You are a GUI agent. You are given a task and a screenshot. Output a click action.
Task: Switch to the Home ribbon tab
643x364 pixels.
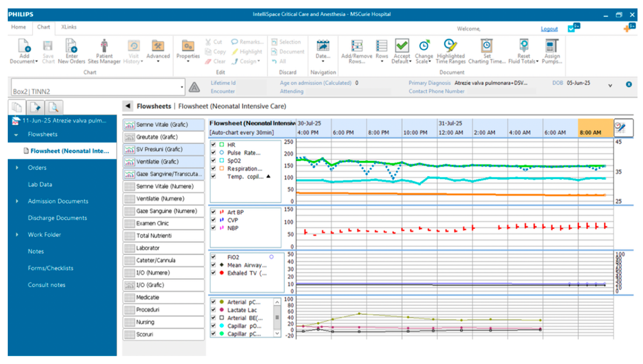19,27
